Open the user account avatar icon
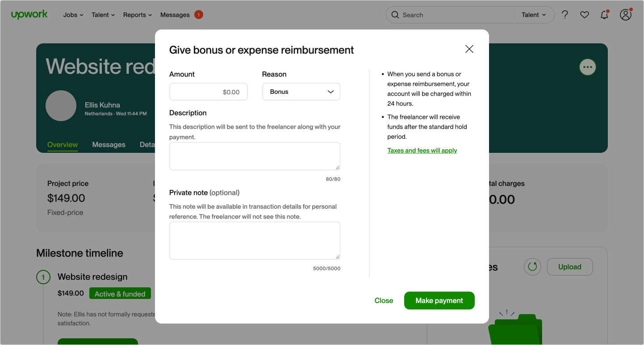 coord(626,15)
